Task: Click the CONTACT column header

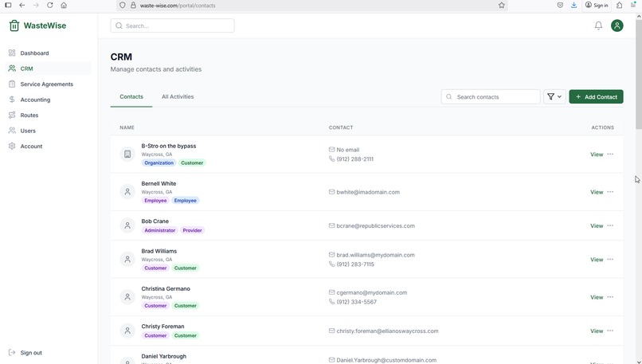Action: pos(341,127)
